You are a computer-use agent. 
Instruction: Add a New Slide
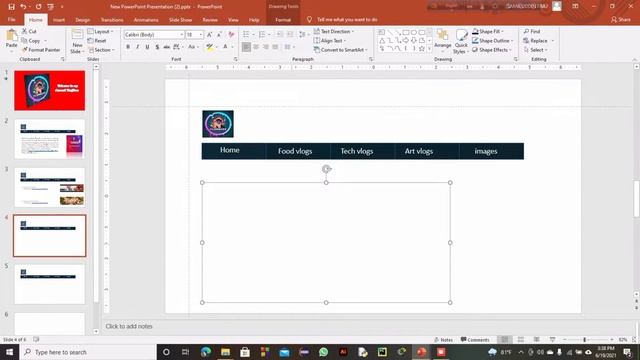(x=77, y=41)
